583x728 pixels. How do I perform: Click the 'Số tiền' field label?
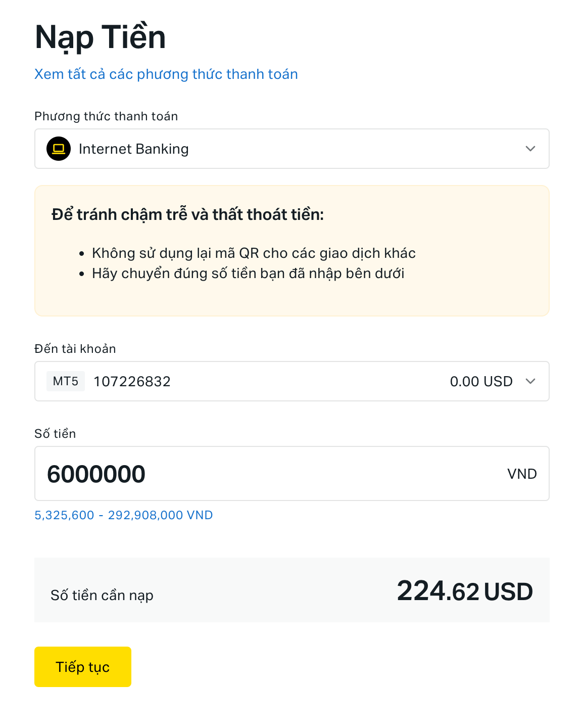coord(55,434)
